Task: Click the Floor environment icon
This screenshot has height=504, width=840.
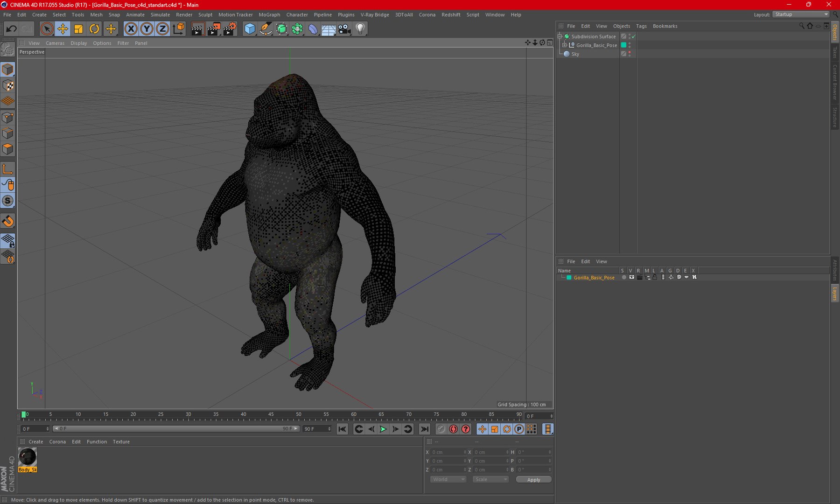Action: point(329,29)
